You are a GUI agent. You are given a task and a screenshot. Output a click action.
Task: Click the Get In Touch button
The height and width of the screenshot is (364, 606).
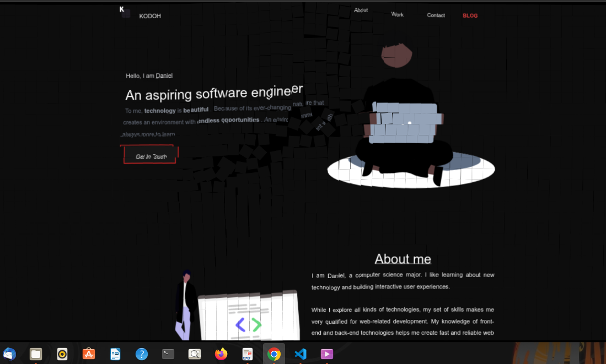click(149, 154)
